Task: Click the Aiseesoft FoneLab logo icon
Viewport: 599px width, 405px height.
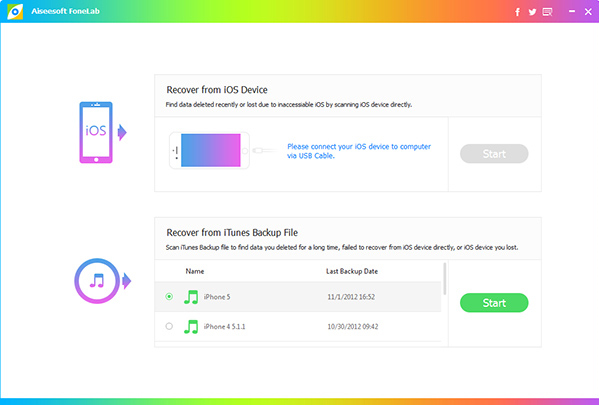Action: click(x=15, y=11)
